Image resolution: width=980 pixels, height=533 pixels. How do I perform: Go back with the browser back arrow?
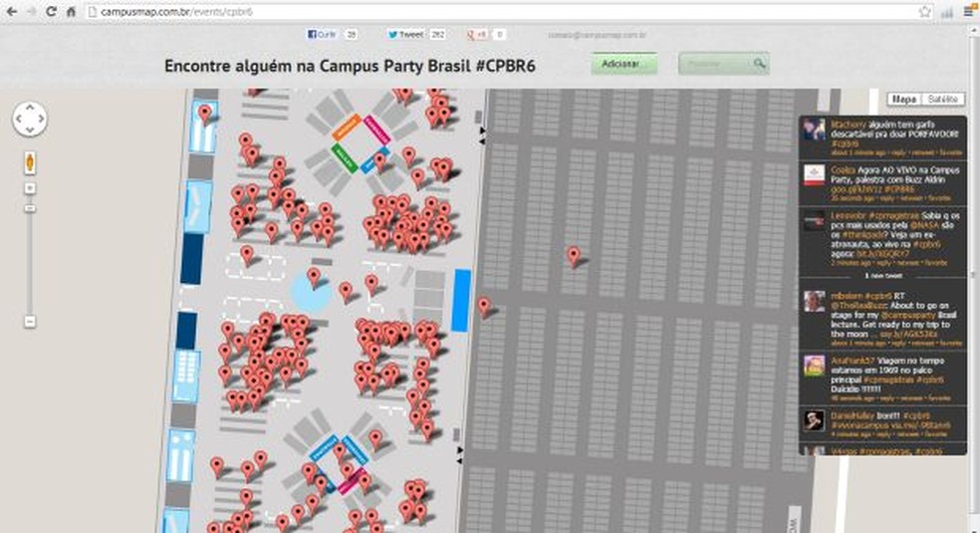click(11, 11)
